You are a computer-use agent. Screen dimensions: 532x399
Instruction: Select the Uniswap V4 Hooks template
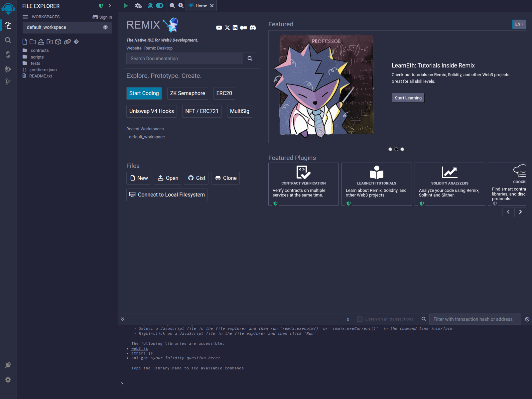(x=152, y=111)
